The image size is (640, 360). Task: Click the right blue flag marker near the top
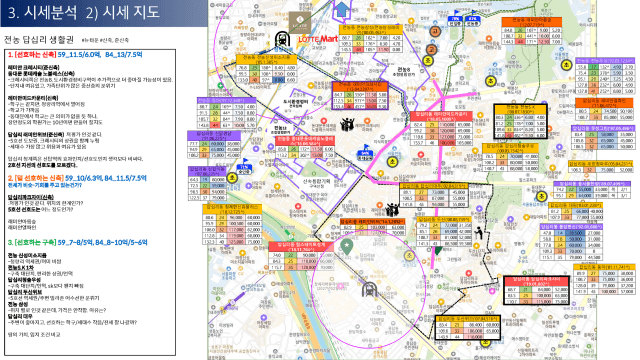pos(472,19)
